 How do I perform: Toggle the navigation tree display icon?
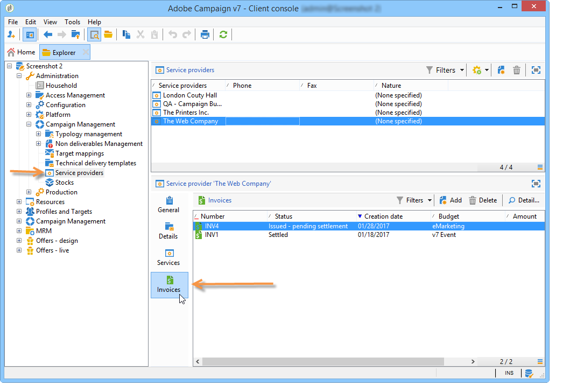click(30, 35)
